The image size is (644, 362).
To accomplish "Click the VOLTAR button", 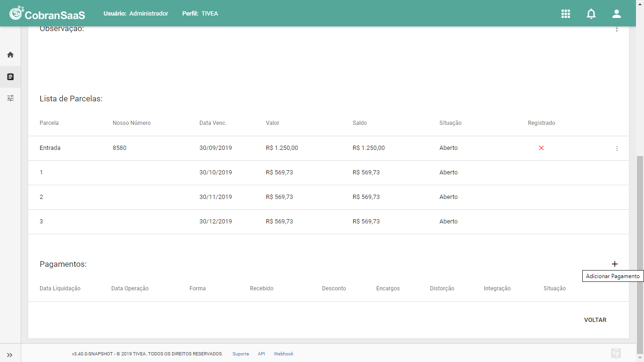I will (595, 320).
